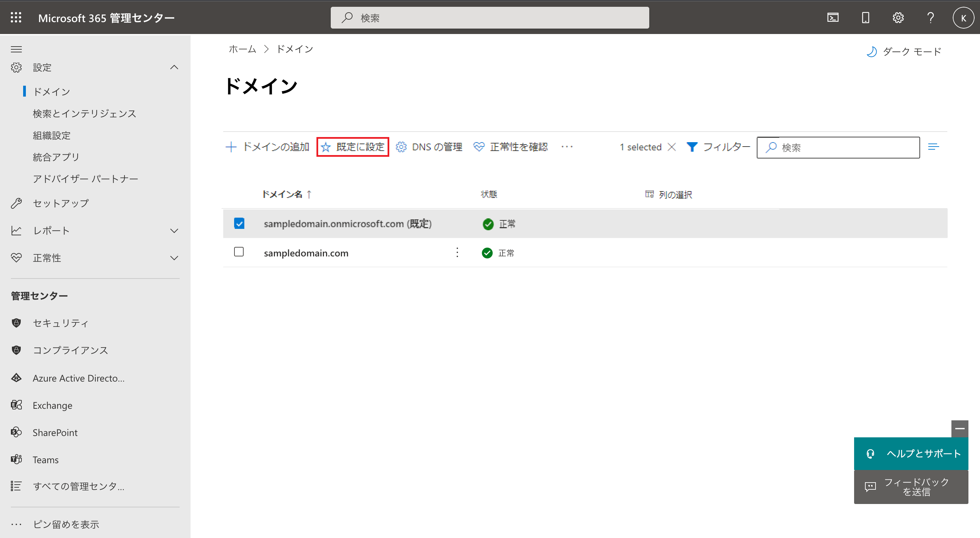The height and width of the screenshot is (538, 980).
Task: Open the コンプライアンス shield icon
Action: (16, 350)
